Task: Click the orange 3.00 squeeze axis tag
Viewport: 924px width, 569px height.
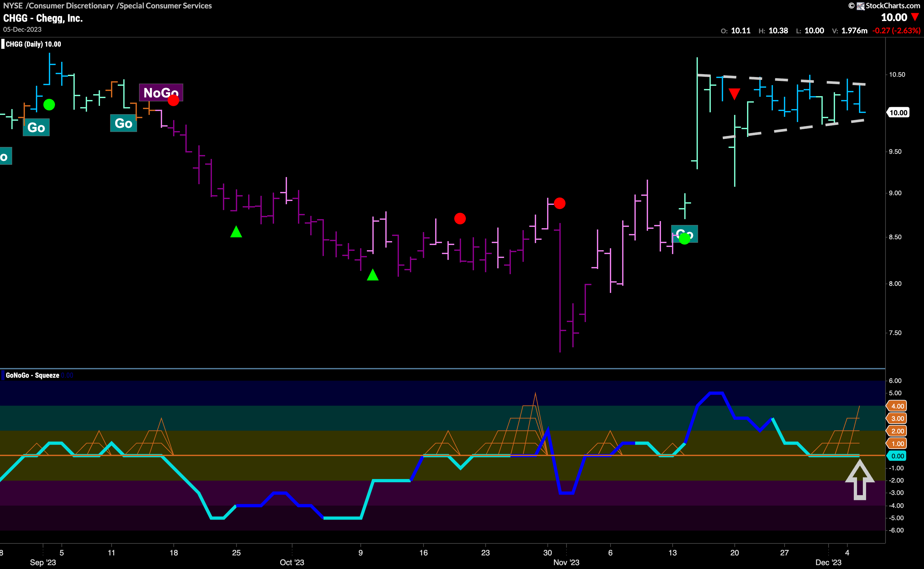Action: (896, 418)
